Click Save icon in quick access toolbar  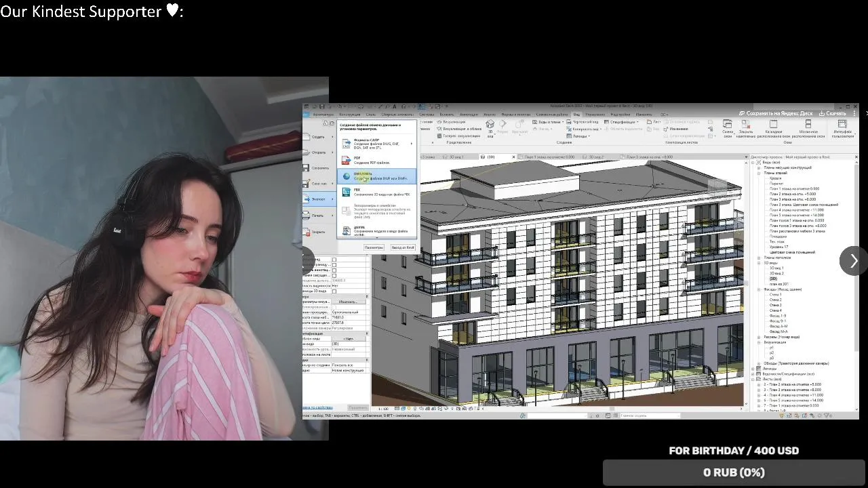pos(322,106)
